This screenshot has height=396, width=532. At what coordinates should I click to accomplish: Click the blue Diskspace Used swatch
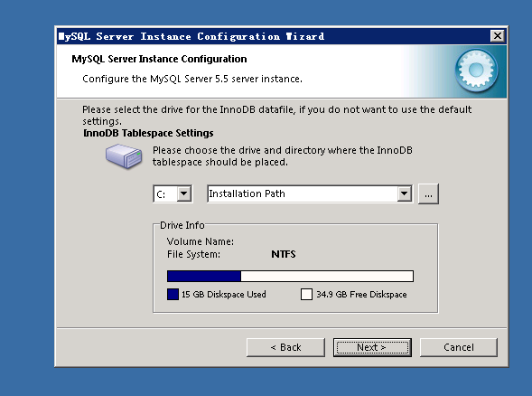(x=173, y=294)
